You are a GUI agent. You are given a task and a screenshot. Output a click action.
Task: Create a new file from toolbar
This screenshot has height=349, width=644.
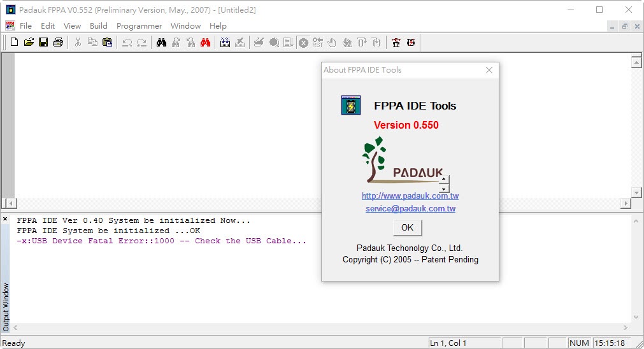pos(15,42)
